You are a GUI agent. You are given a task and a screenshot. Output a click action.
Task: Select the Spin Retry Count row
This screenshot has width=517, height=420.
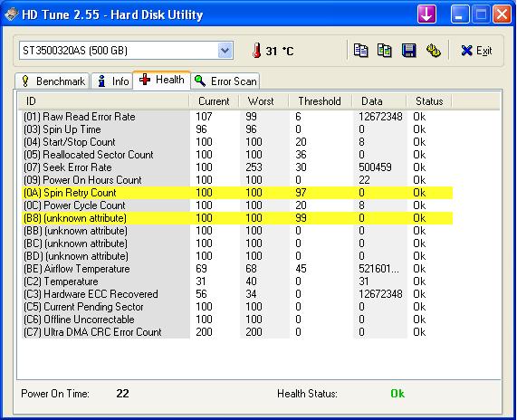[237, 193]
